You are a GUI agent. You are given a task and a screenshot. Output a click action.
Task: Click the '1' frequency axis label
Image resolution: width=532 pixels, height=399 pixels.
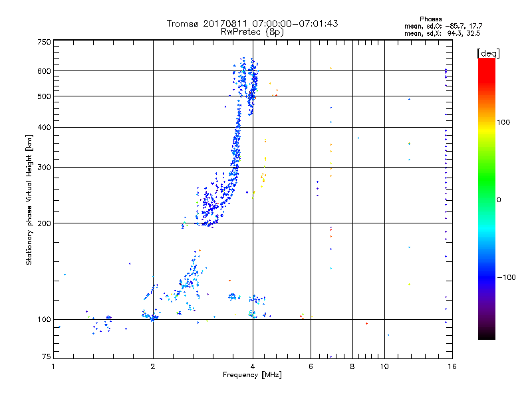[x=53, y=366]
